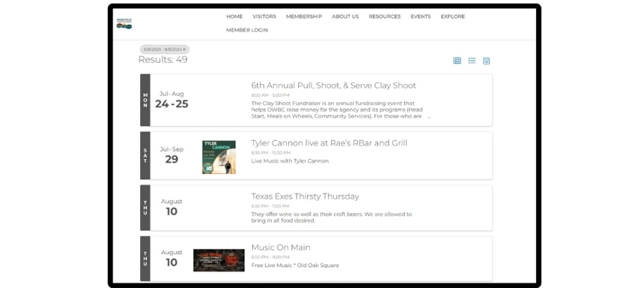Open the Events menu
The width and height of the screenshot is (644, 288).
(421, 16)
